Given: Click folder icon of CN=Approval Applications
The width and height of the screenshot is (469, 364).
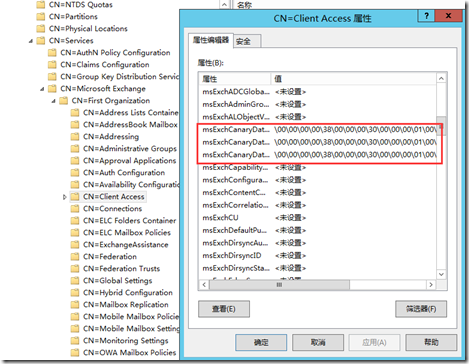Looking at the screenshot, I should (75, 161).
